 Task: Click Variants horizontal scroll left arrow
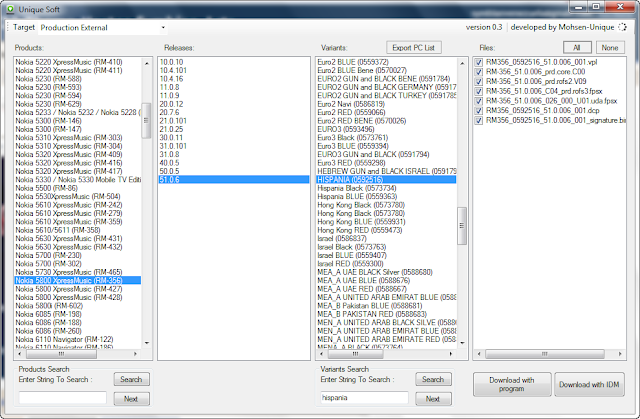point(322,354)
